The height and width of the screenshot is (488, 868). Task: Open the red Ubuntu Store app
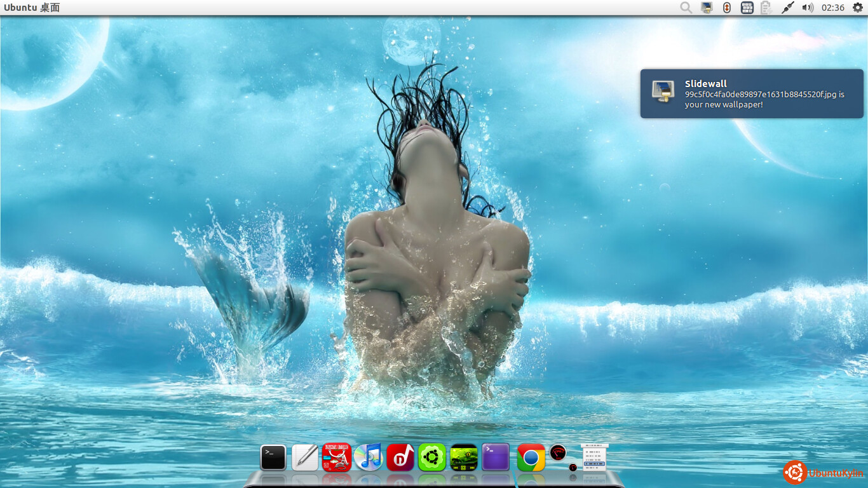[x=337, y=457]
